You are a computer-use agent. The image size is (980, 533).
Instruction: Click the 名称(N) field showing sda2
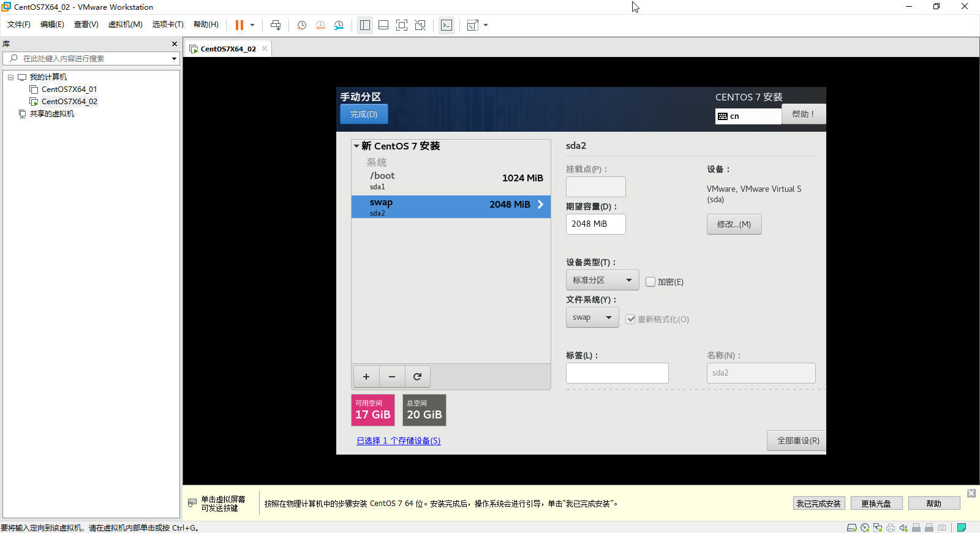pyautogui.click(x=761, y=373)
